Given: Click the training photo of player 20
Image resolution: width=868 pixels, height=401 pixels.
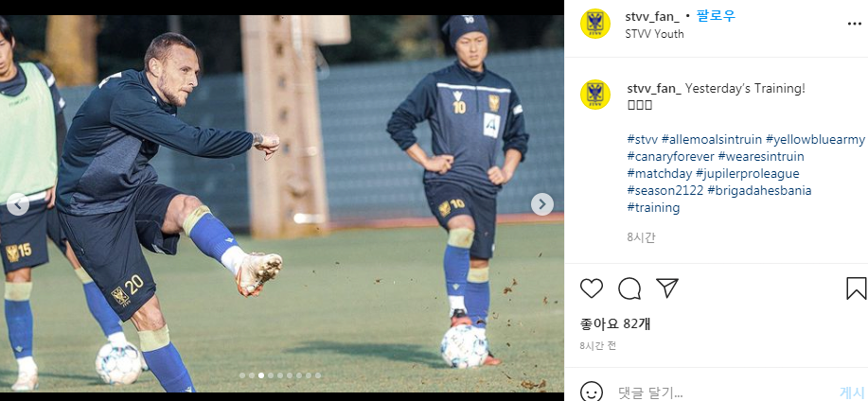Looking at the screenshot, I should click(282, 203).
